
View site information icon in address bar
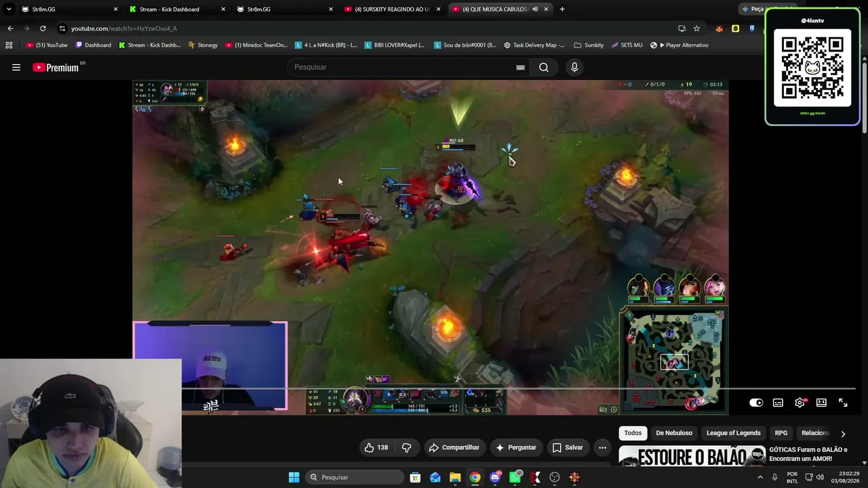[62, 28]
